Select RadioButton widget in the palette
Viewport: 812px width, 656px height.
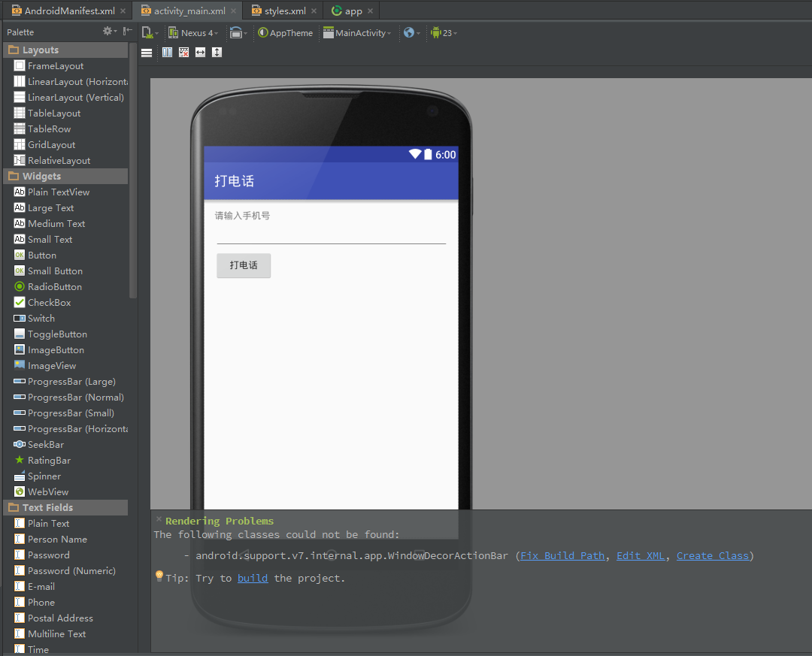pyautogui.click(x=54, y=287)
